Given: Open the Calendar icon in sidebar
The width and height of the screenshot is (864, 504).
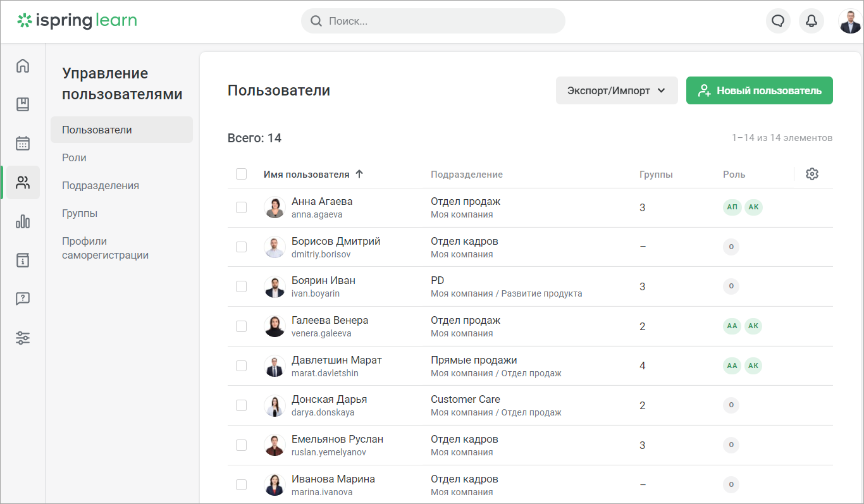Looking at the screenshot, I should point(23,144).
